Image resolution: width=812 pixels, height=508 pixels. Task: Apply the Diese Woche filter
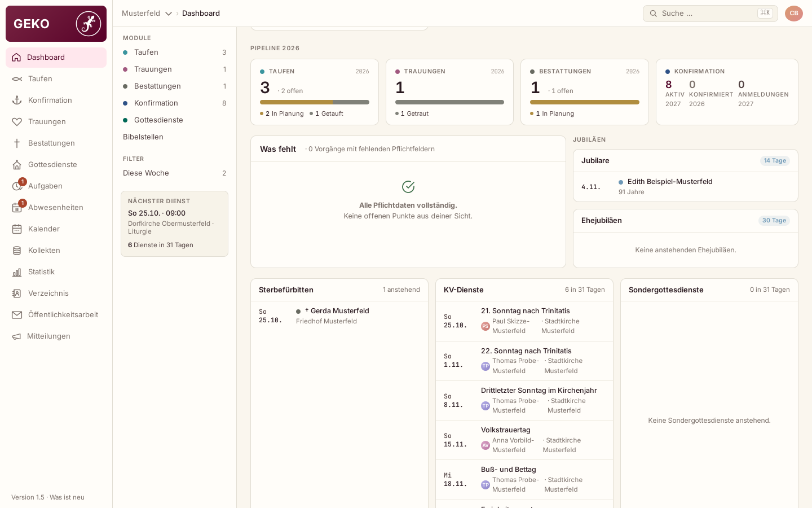[x=175, y=173]
